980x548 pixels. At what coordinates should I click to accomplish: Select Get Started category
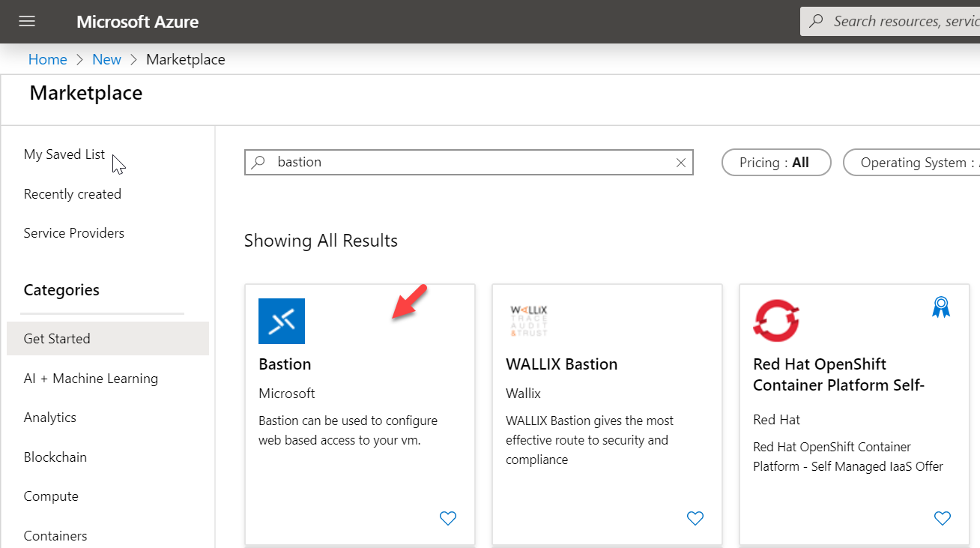[x=108, y=339]
